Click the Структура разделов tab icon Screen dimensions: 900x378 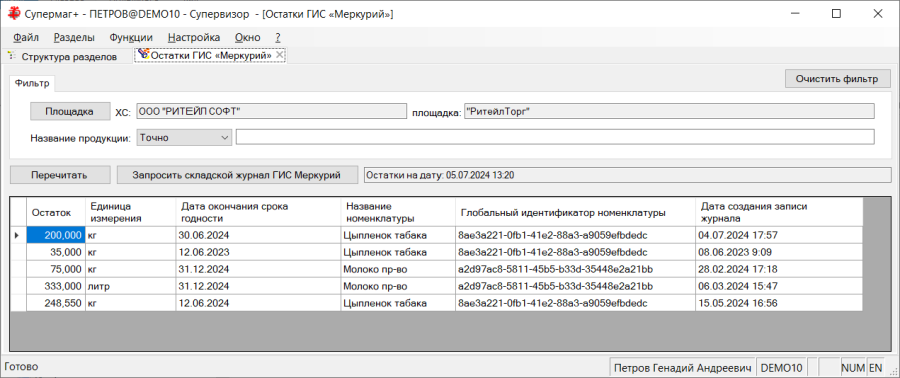(11, 56)
